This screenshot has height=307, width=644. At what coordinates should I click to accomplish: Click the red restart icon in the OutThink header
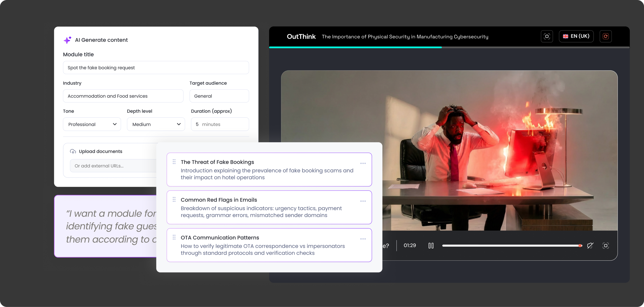pos(605,36)
